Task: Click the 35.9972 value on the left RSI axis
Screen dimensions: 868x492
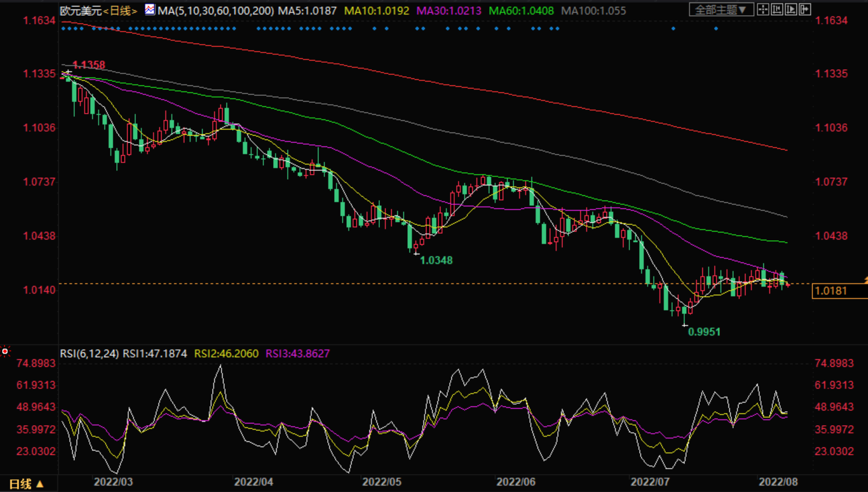Action: pos(36,430)
